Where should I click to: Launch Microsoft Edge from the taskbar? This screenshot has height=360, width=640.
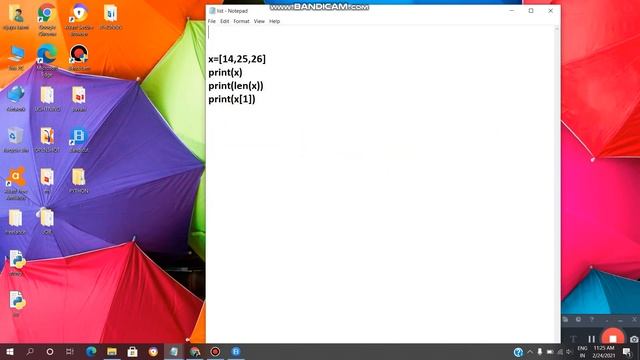point(91,351)
